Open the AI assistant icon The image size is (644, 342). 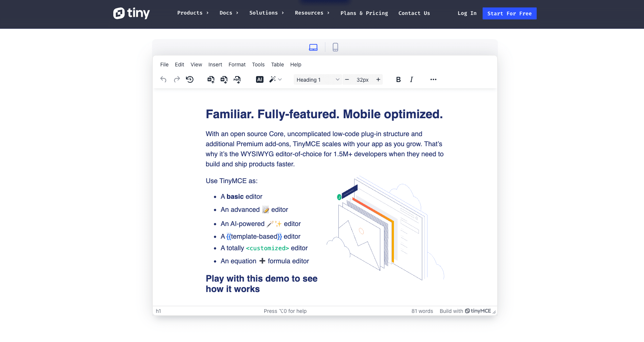pos(259,79)
